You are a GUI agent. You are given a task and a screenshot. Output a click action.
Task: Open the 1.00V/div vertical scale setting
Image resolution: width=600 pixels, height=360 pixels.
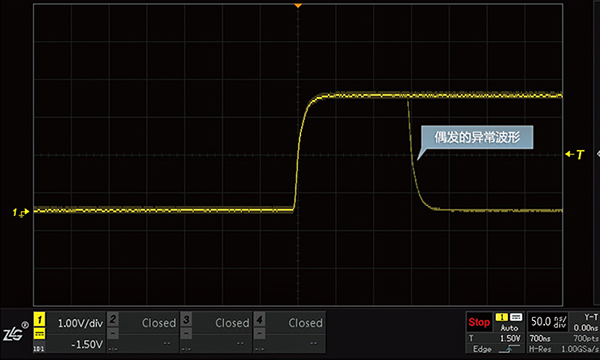tap(80, 323)
